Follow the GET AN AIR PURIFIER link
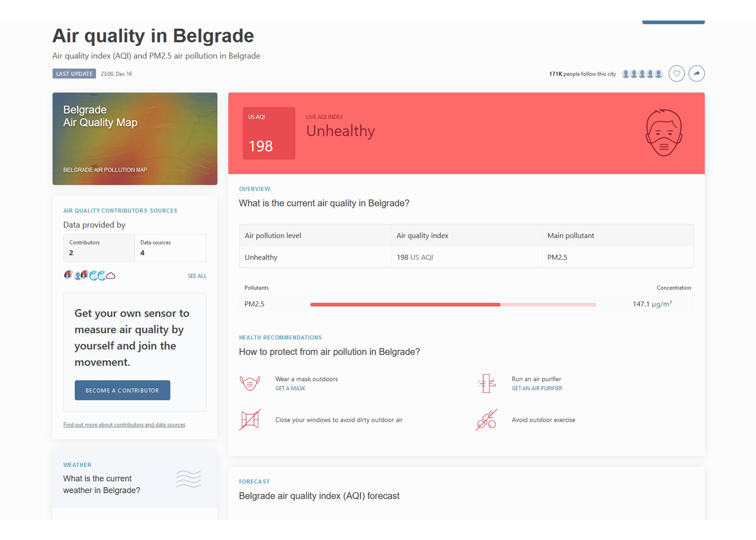This screenshot has height=540, width=756. tap(537, 388)
